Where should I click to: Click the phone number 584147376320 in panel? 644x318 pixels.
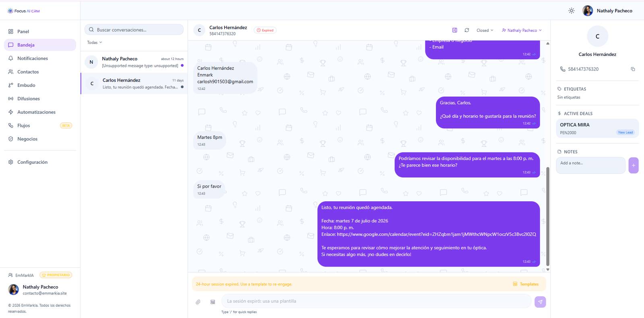click(x=583, y=69)
